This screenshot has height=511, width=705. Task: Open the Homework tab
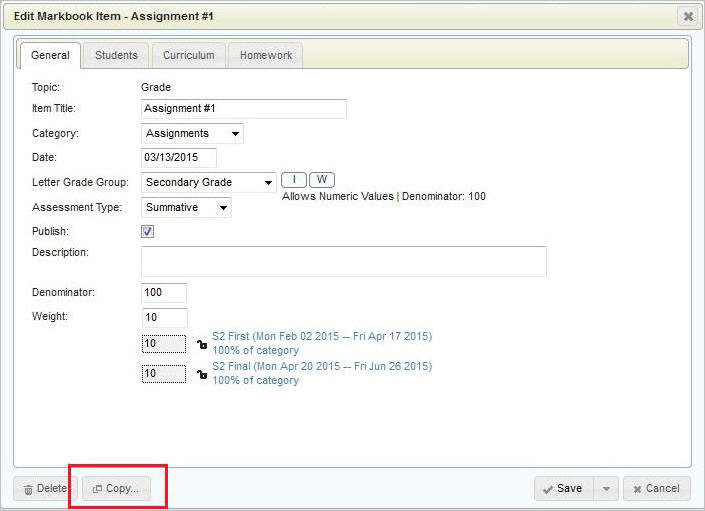pyautogui.click(x=265, y=55)
